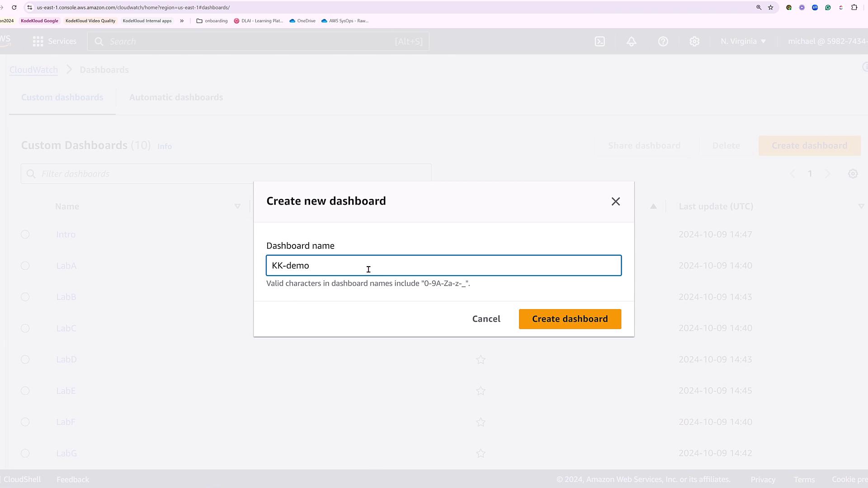
Task: Open the N. Virginia region dropdown
Action: click(743, 42)
